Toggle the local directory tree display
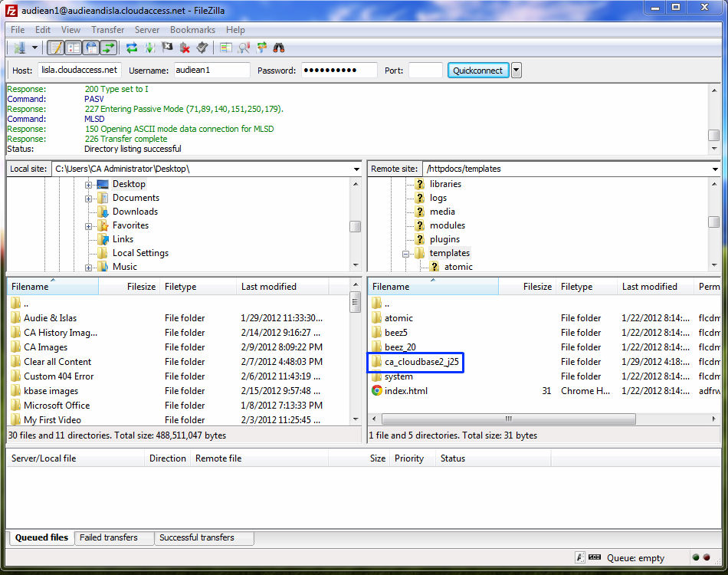The width and height of the screenshot is (728, 575). pyautogui.click(x=74, y=48)
